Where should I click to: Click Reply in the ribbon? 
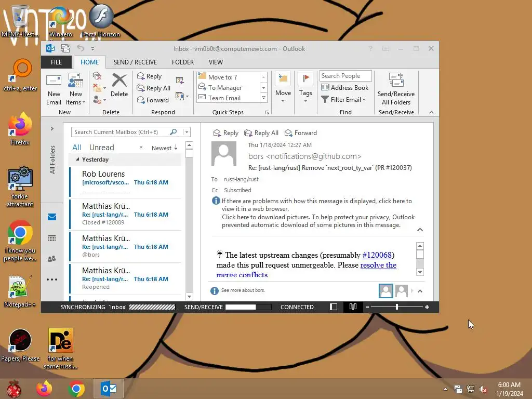pyautogui.click(x=149, y=76)
